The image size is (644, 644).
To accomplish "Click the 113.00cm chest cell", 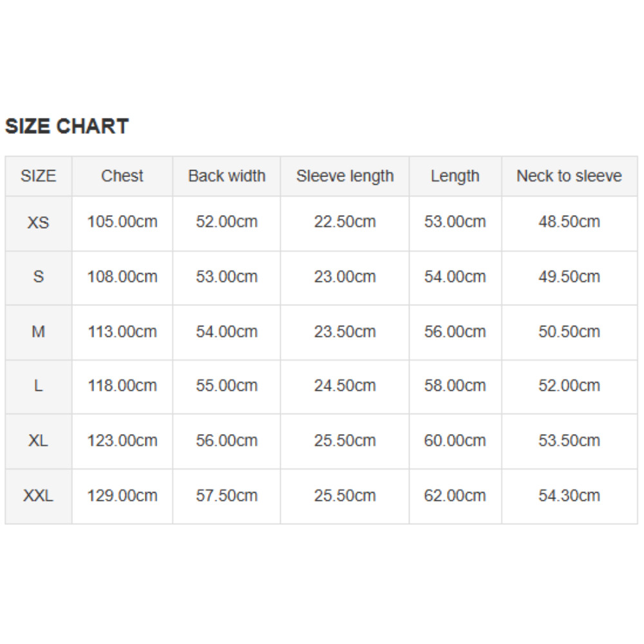I will point(122,332).
